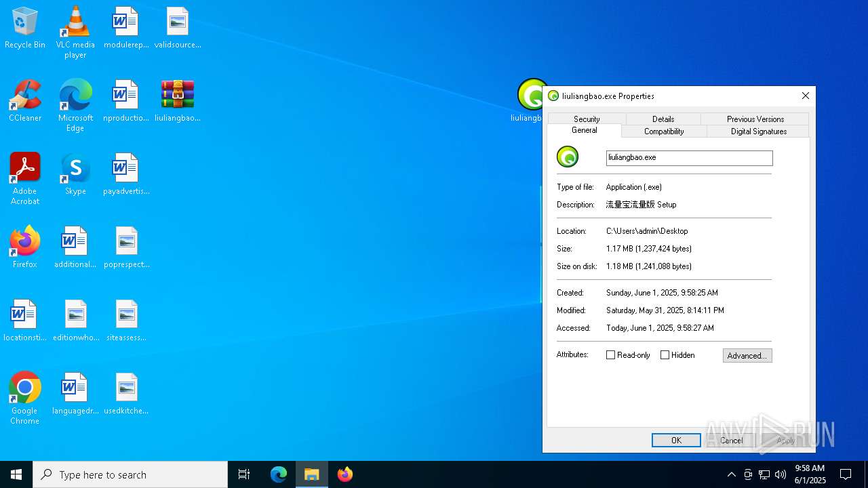Open Microsoft Edge from the taskbar
This screenshot has width=868, height=488.
tap(279, 474)
